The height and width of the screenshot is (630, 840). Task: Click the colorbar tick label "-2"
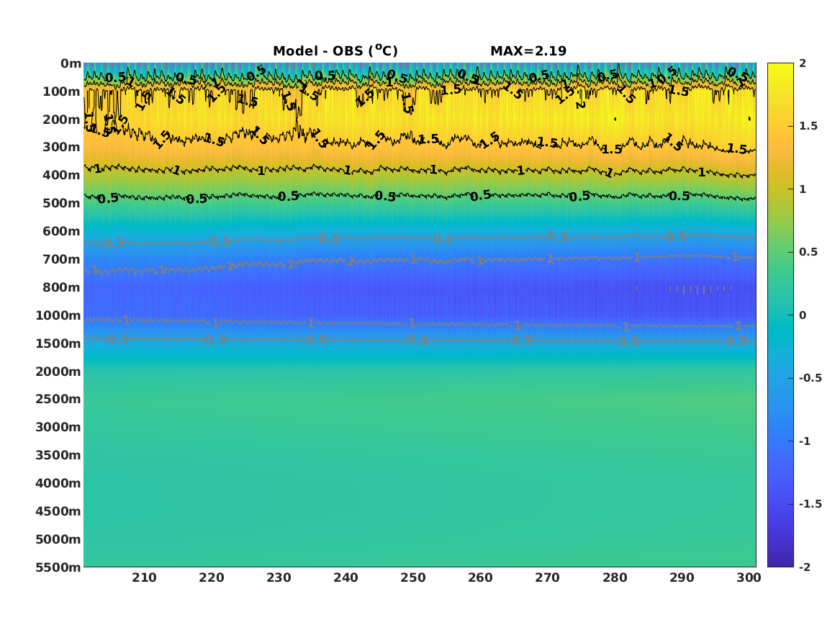pos(804,567)
